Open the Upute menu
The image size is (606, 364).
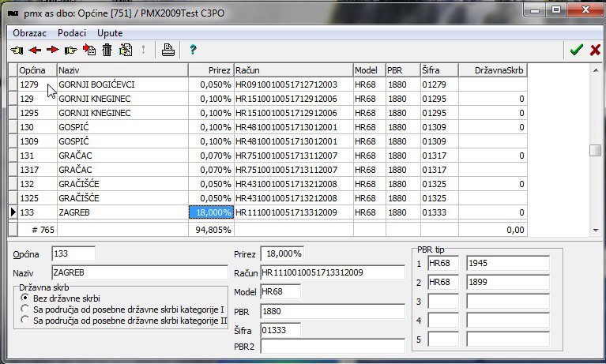[x=110, y=33]
